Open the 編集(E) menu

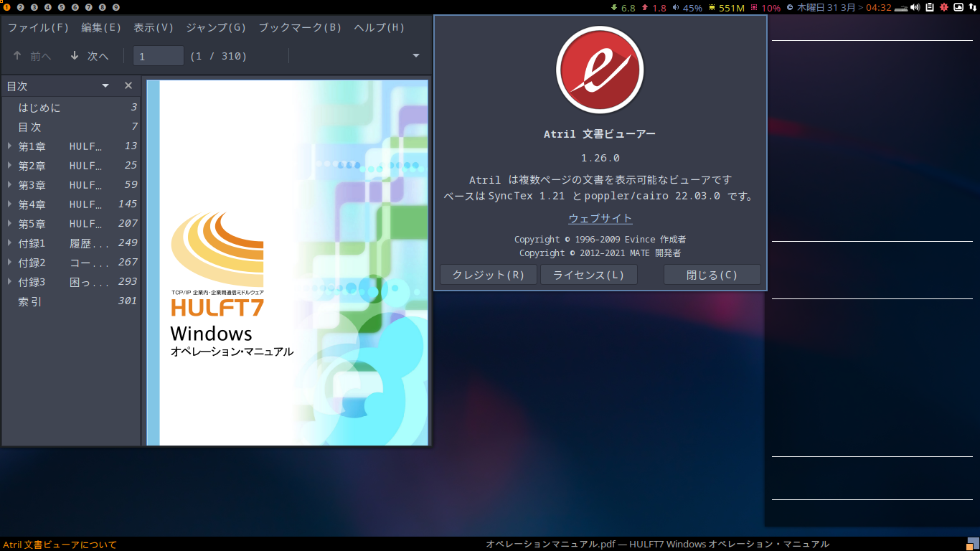pyautogui.click(x=101, y=28)
